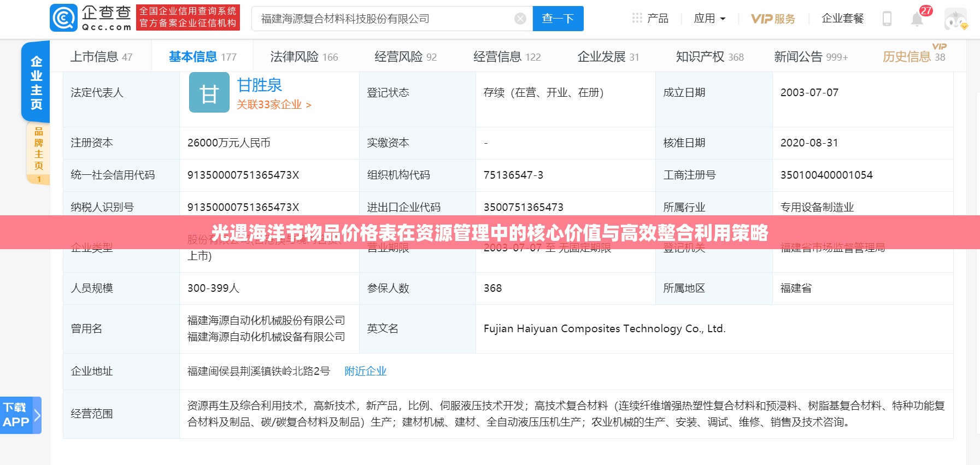Select 登记机关 value 福建省市场监督管理局

click(832, 248)
